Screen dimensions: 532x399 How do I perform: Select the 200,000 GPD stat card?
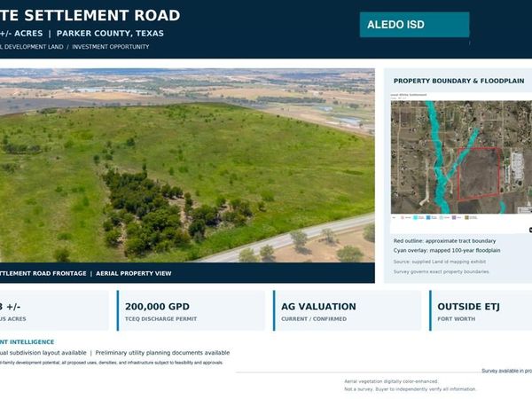click(191, 310)
